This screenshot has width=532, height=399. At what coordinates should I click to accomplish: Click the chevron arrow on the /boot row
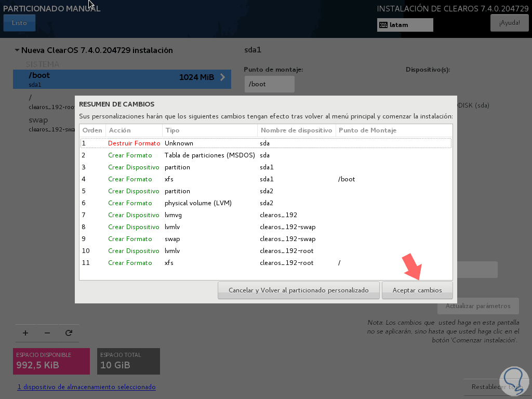pyautogui.click(x=222, y=77)
